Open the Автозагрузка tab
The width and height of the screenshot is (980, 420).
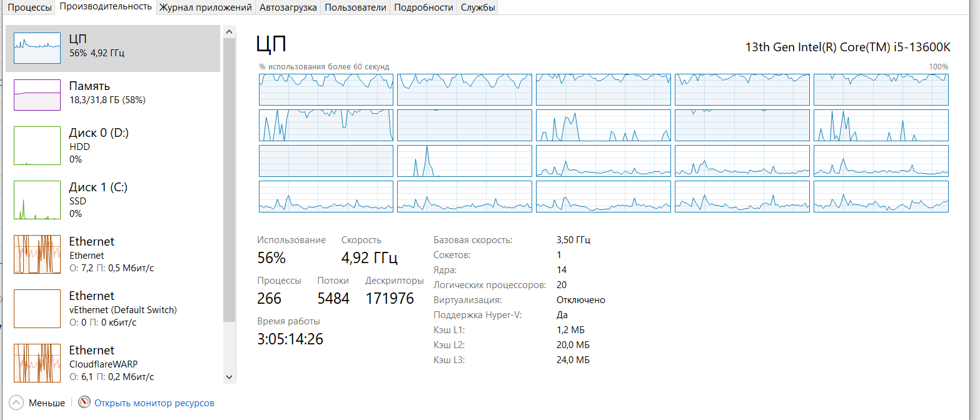[288, 7]
